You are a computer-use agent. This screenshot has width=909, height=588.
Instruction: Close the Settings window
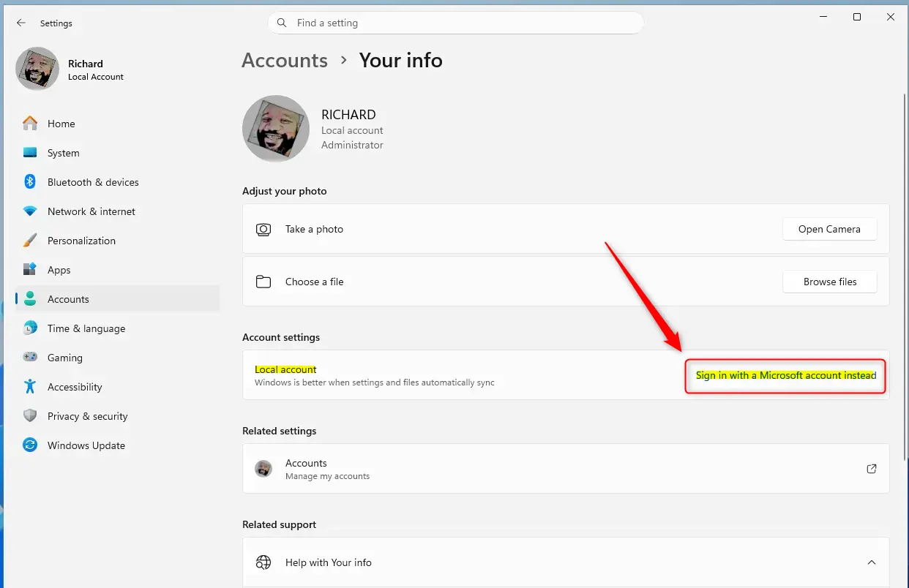pyautogui.click(x=891, y=17)
